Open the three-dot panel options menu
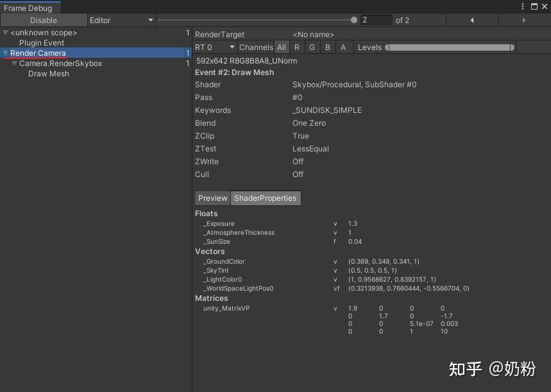The image size is (551, 392). tap(522, 6)
